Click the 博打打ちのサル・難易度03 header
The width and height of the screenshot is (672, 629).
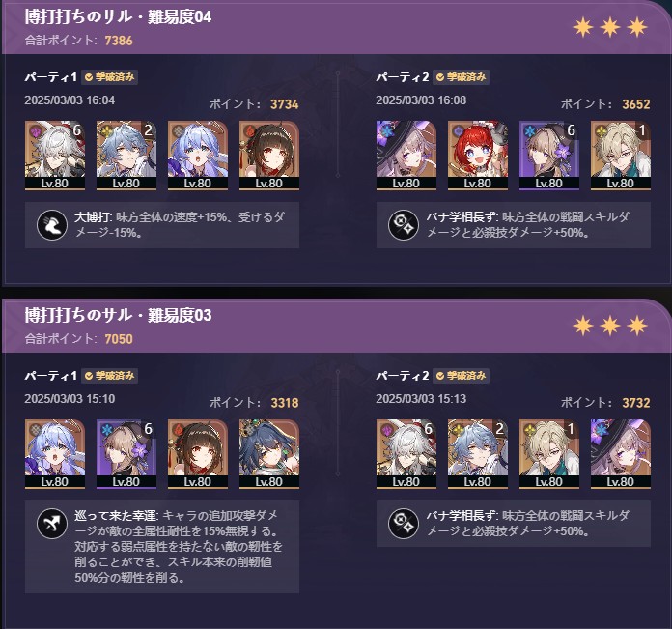click(118, 316)
